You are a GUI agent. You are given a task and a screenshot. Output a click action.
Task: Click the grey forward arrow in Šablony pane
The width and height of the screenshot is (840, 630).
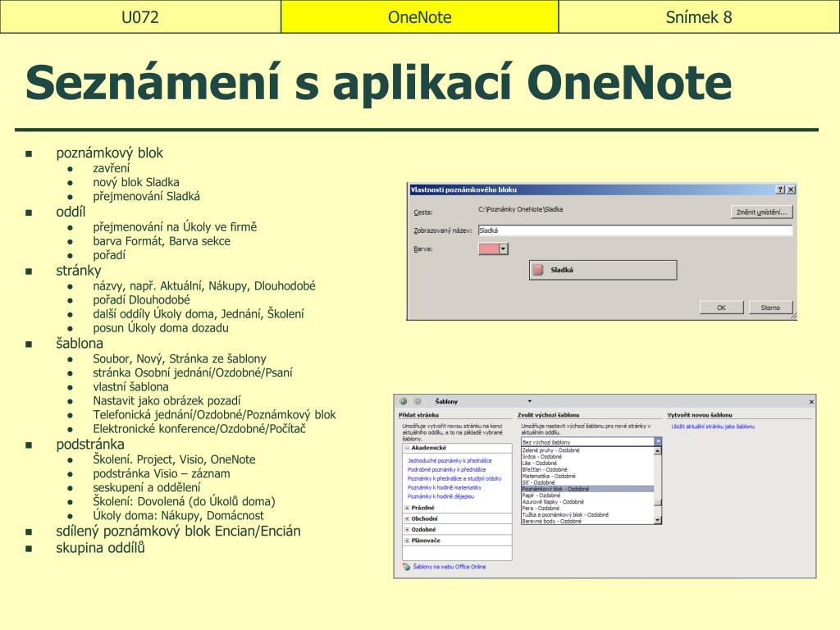418,400
